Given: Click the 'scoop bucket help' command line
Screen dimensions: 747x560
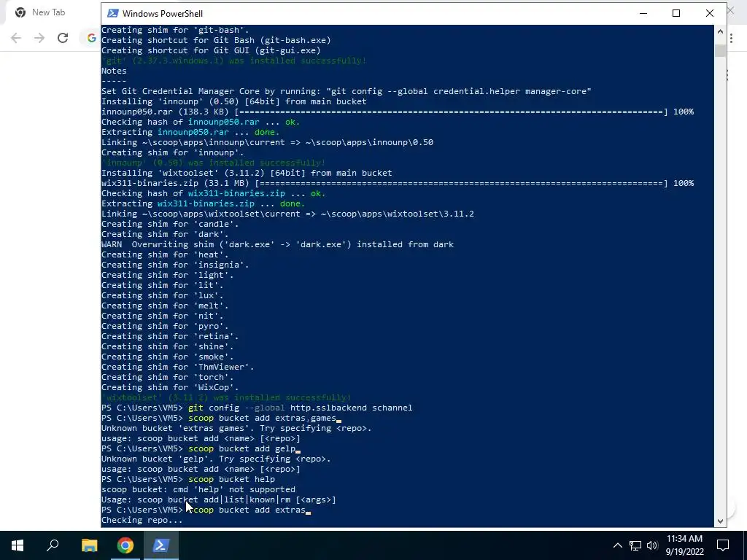Looking at the screenshot, I should point(187,479).
